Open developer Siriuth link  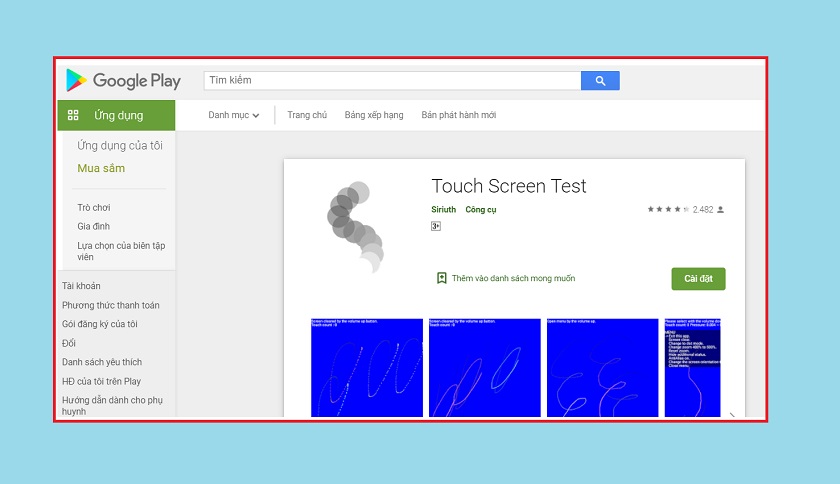[x=444, y=210]
